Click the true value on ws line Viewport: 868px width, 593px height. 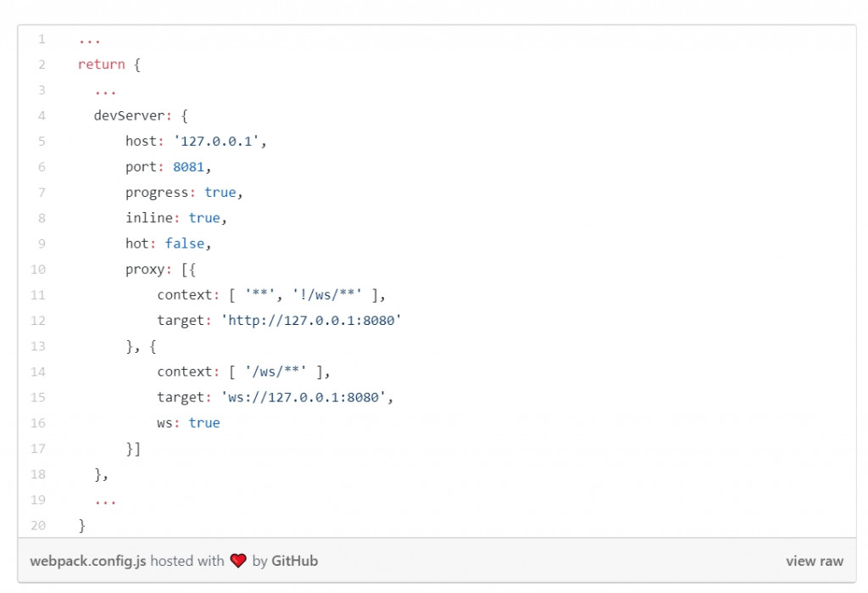(204, 422)
